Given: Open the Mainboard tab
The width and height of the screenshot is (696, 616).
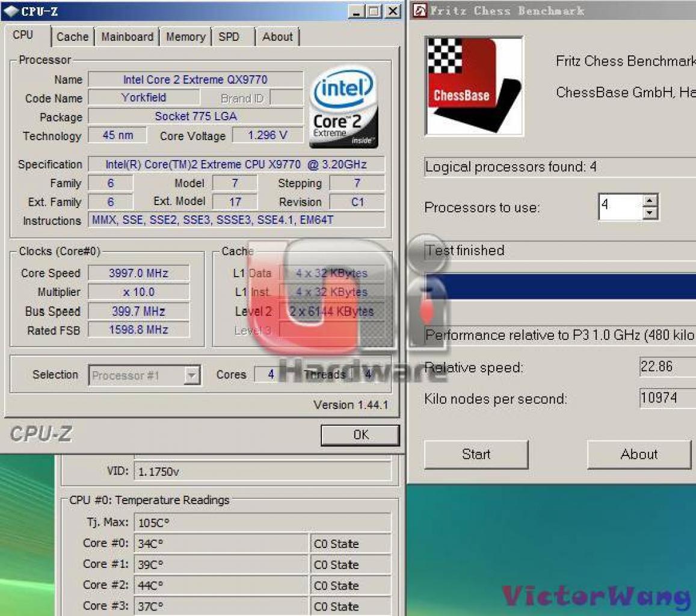Looking at the screenshot, I should pos(127,37).
